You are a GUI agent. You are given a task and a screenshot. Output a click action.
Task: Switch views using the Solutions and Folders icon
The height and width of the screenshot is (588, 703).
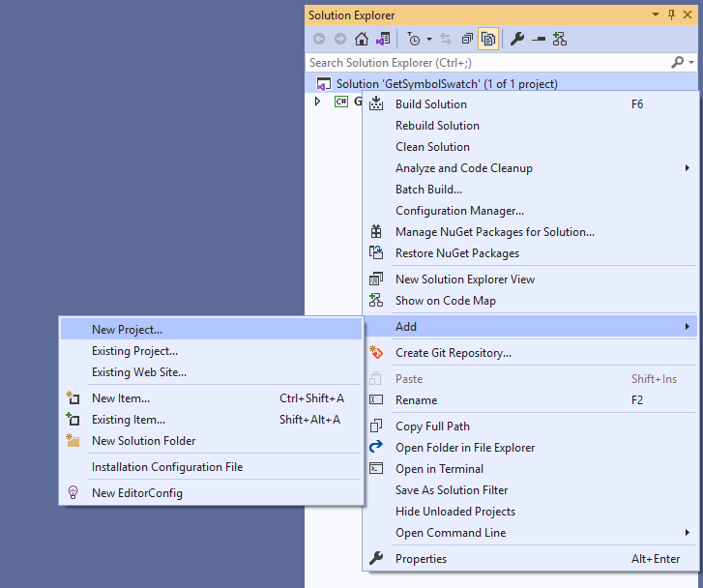pyautogui.click(x=384, y=39)
